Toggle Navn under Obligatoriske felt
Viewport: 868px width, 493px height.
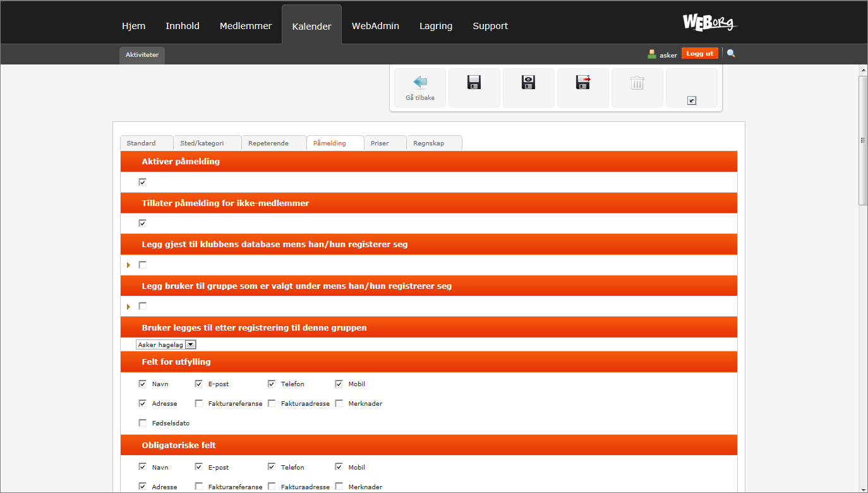click(x=142, y=467)
